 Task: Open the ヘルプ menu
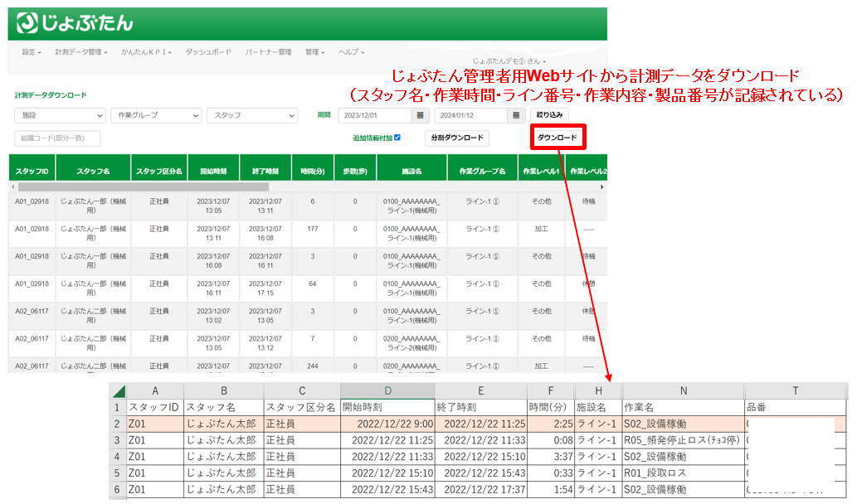click(351, 52)
